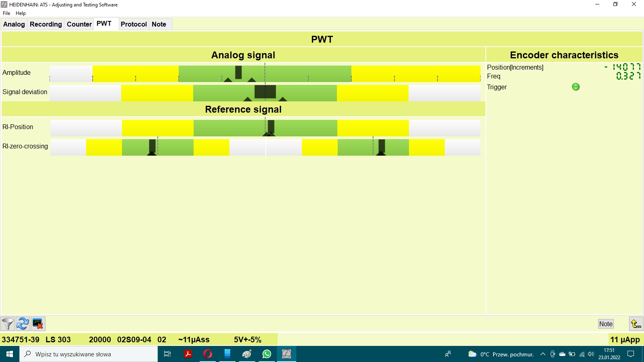Click the Windows search box
Image resolution: width=644 pixels, height=362 pixels.
tap(89, 354)
